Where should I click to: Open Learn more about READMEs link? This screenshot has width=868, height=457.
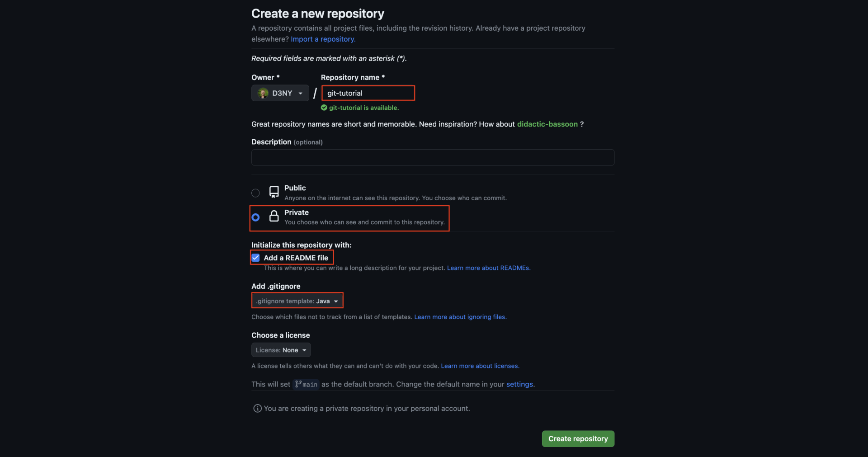(488, 268)
